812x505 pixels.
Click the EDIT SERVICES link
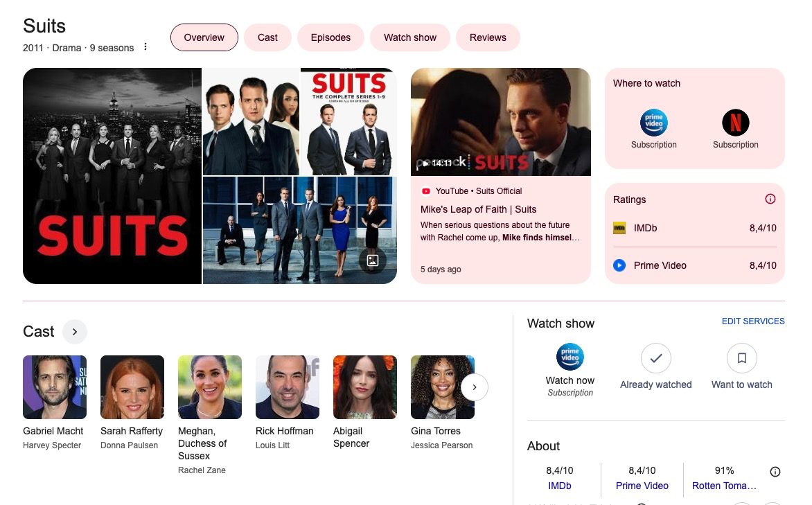(752, 321)
